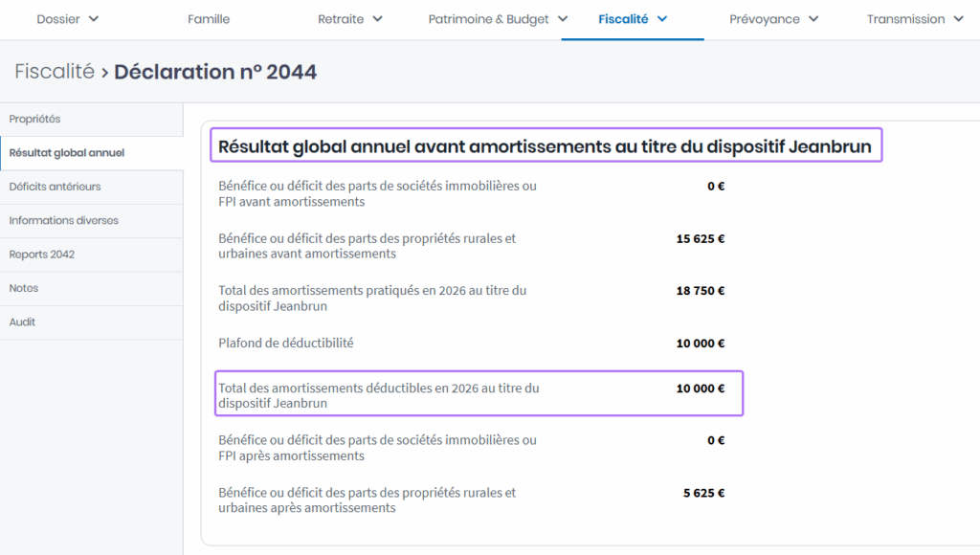The width and height of the screenshot is (980, 555).
Task: Open the Patrimoine & Budget dropdown chevron
Action: pos(562,19)
